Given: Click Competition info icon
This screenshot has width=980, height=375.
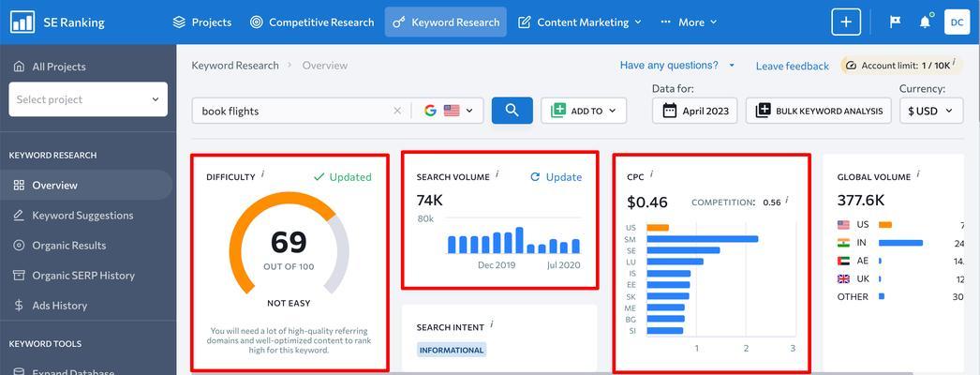Looking at the screenshot, I should [x=787, y=200].
